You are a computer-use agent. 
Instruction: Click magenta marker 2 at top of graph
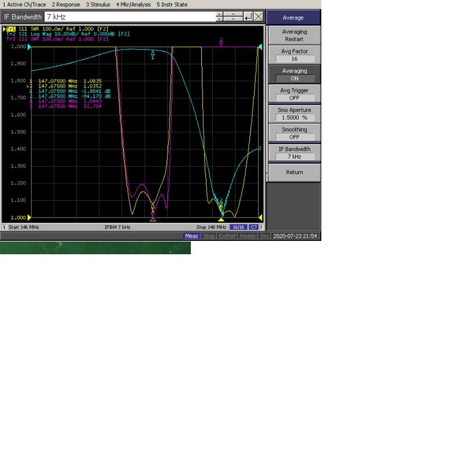[221, 42]
